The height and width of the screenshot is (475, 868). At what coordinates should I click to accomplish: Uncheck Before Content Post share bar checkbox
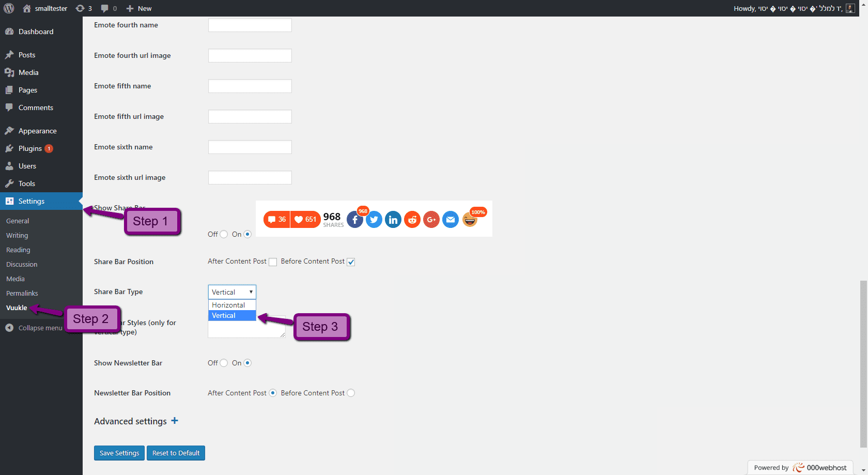(351, 262)
